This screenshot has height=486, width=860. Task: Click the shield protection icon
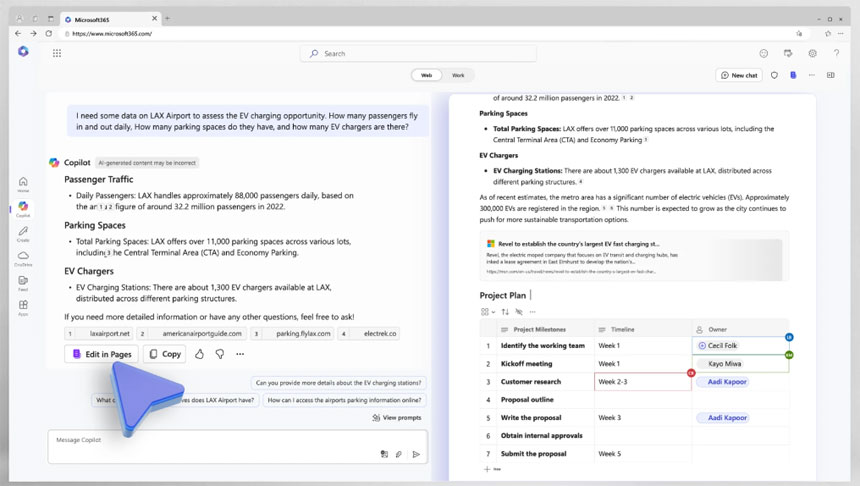(774, 75)
